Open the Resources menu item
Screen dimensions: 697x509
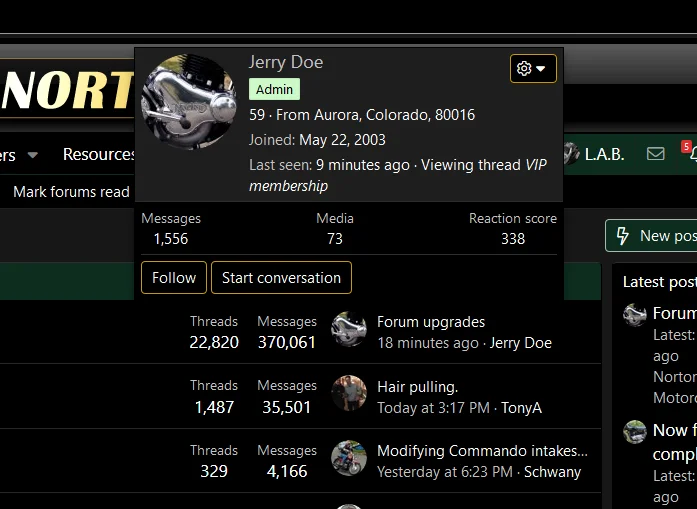click(x=99, y=154)
